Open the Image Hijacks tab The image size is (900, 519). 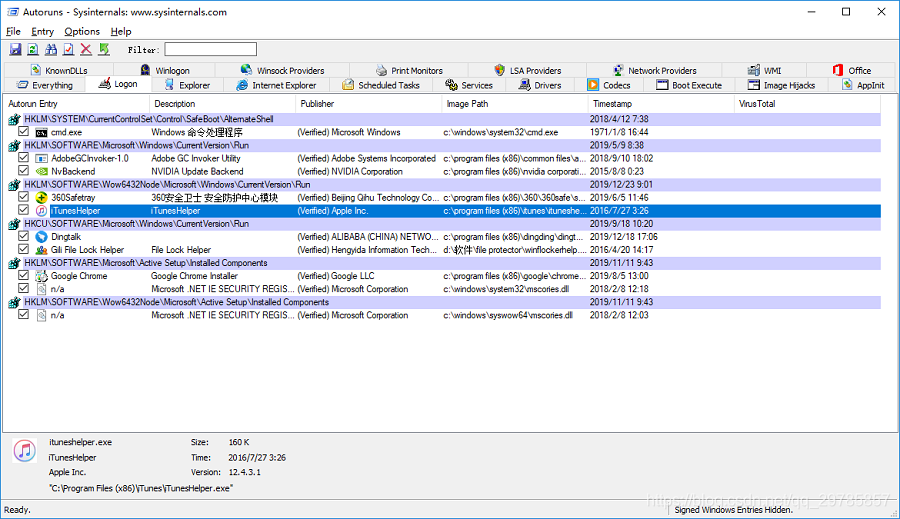point(782,85)
